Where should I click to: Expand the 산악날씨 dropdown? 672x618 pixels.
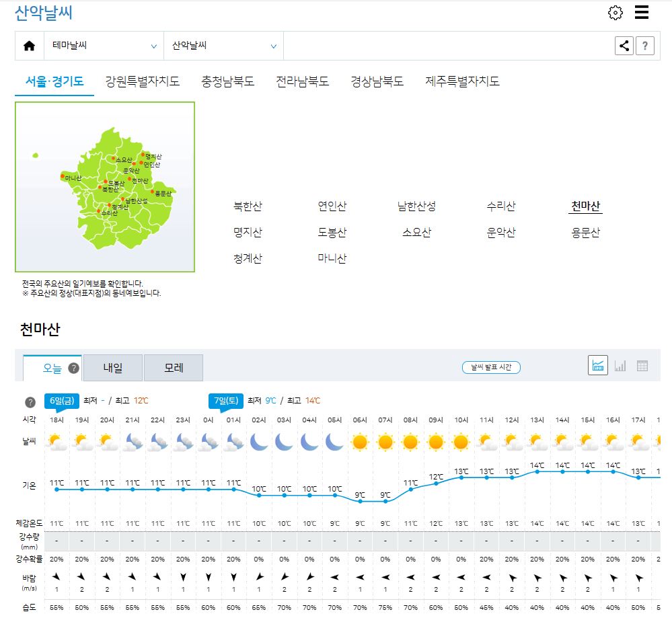click(224, 46)
